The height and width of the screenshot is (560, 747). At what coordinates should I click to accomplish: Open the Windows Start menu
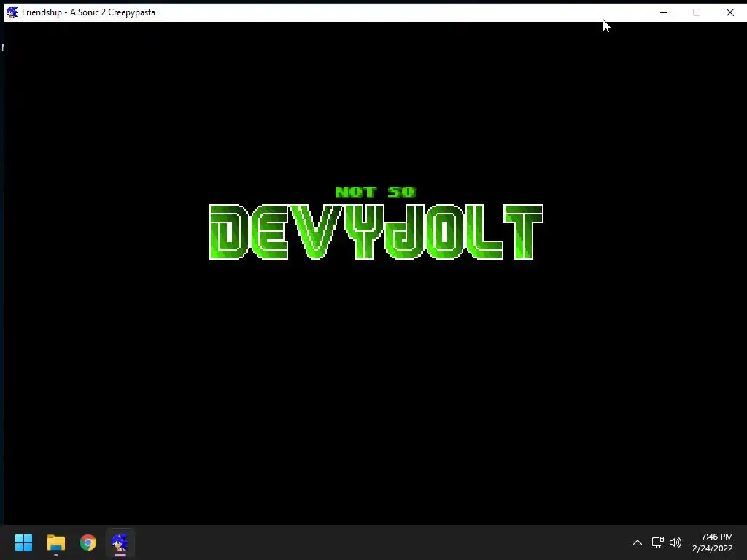[23, 542]
